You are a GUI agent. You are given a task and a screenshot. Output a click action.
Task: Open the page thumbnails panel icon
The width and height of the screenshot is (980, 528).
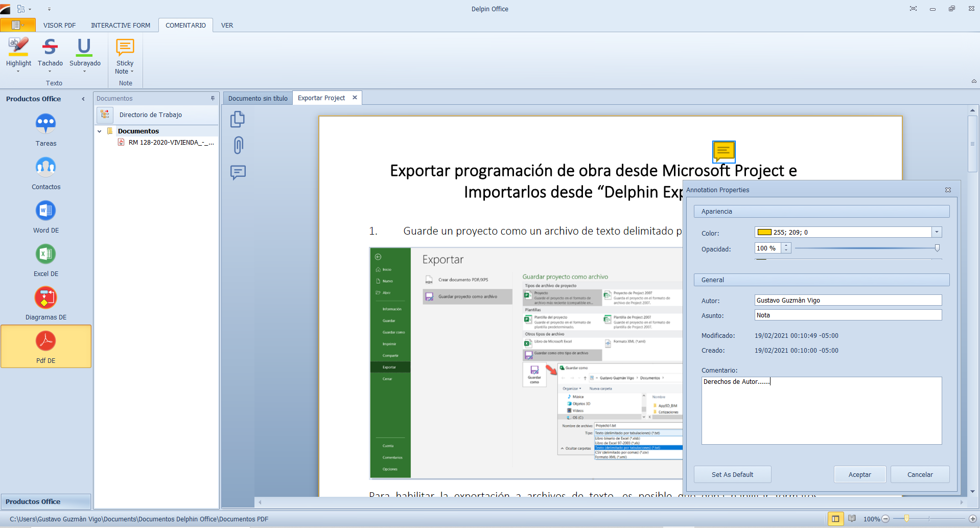[238, 120]
